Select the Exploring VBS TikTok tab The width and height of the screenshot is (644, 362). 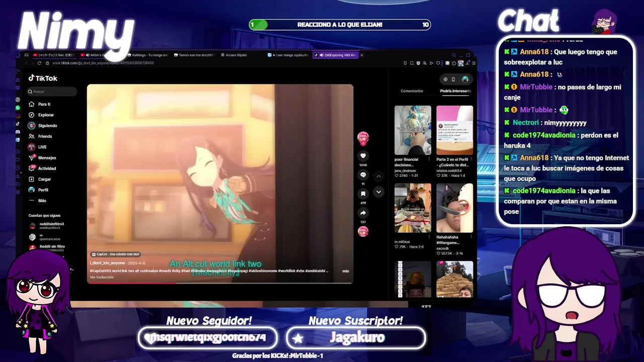pos(336,55)
